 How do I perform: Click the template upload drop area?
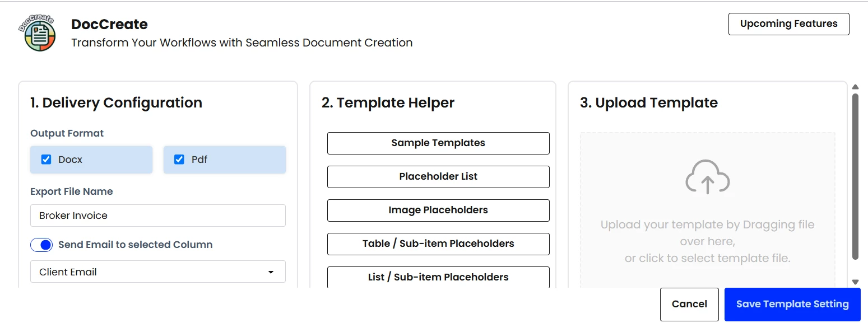(708, 210)
